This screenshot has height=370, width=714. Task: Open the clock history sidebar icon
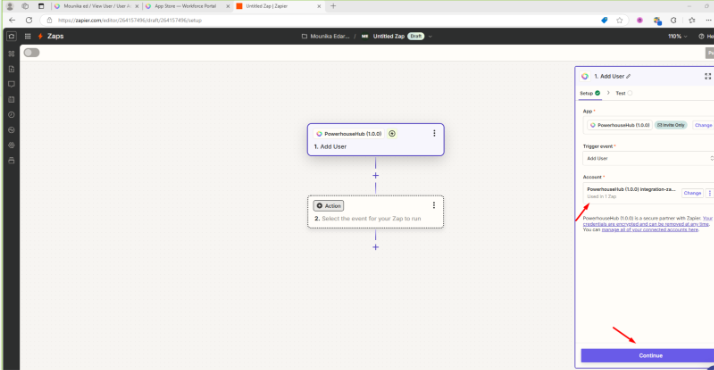[x=11, y=115]
